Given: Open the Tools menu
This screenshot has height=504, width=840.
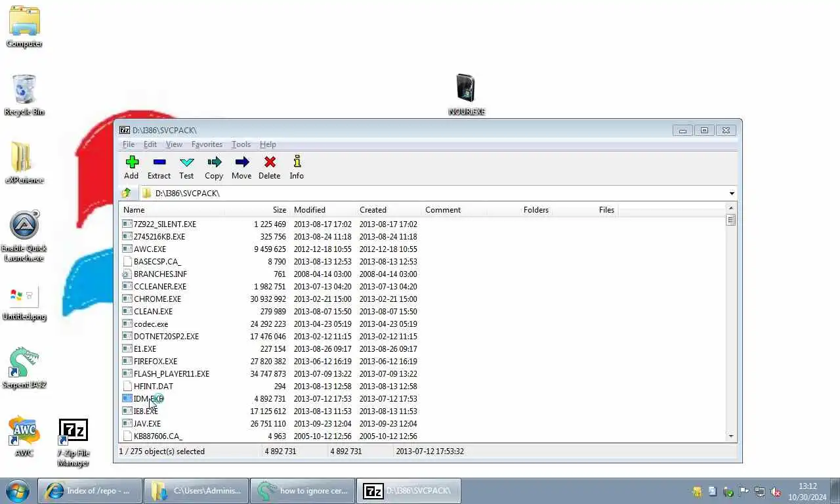Looking at the screenshot, I should tap(241, 144).
